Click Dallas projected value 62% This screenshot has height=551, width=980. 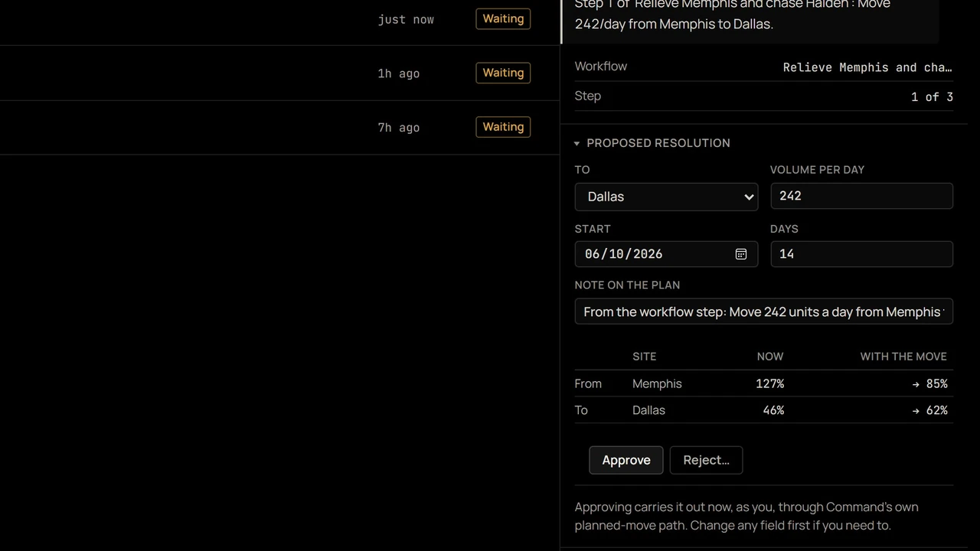pos(930,410)
